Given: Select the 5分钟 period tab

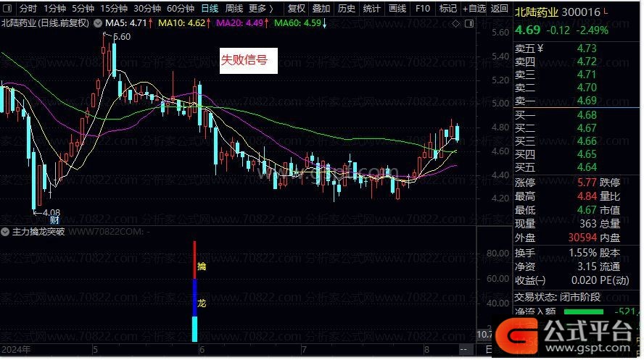Looking at the screenshot, I should click(x=83, y=8).
